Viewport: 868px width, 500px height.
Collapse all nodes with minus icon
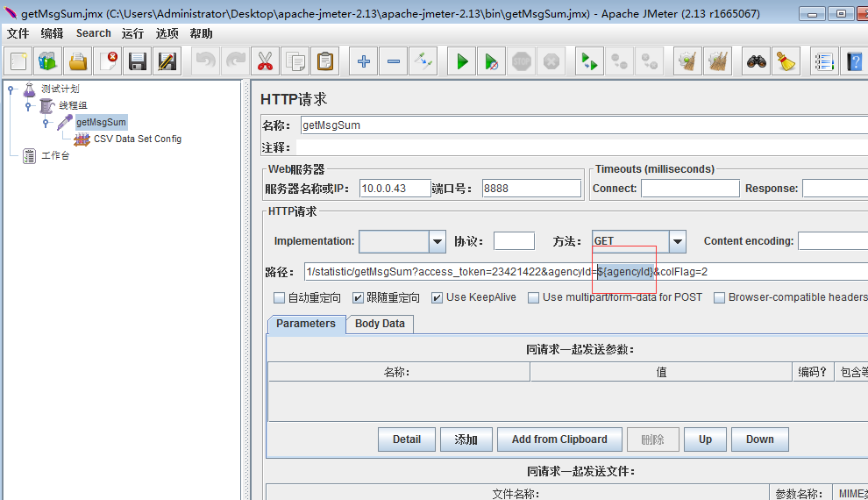click(394, 61)
